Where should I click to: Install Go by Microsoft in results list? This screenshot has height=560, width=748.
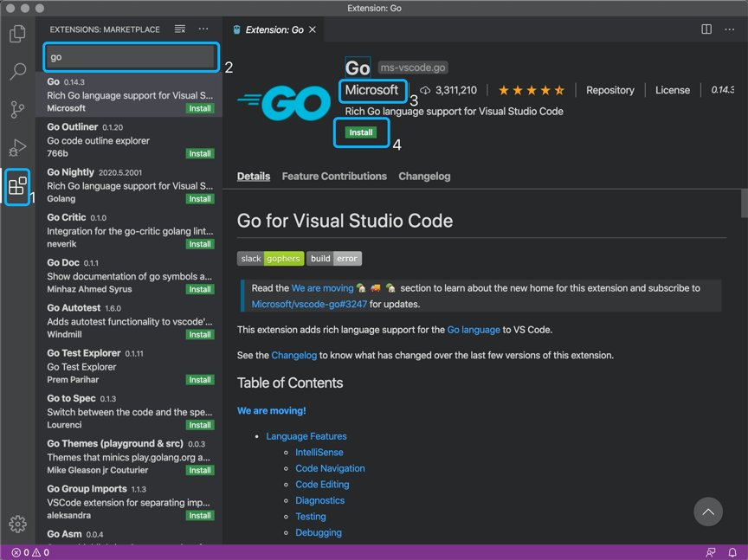coord(200,108)
